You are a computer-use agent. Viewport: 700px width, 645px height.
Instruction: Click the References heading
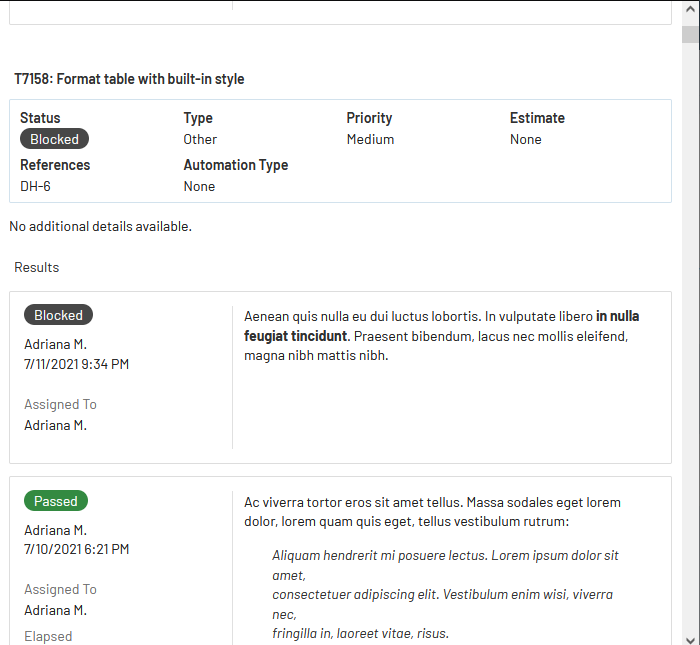tap(55, 165)
